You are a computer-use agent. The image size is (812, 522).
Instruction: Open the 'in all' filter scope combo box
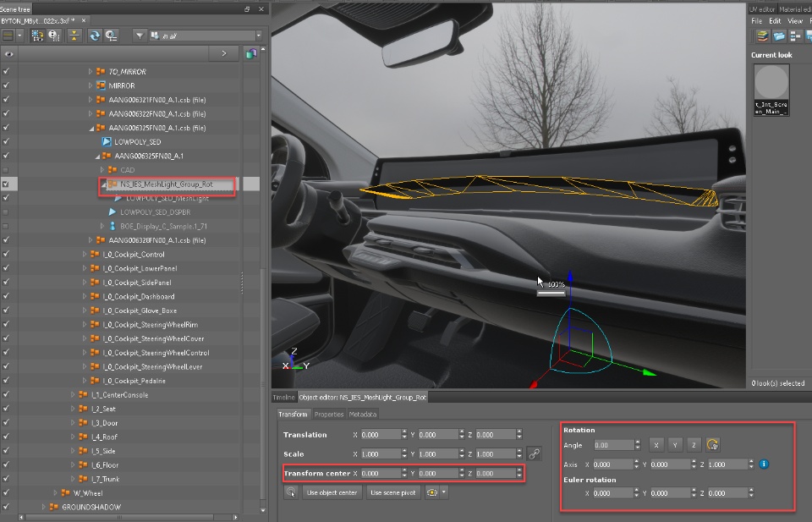pos(206,36)
